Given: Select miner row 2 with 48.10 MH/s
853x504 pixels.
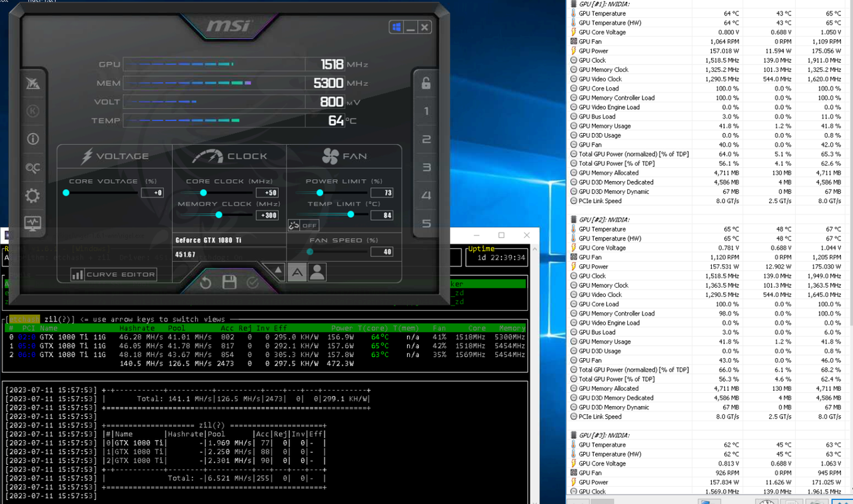Looking at the screenshot, I should tap(267, 355).
